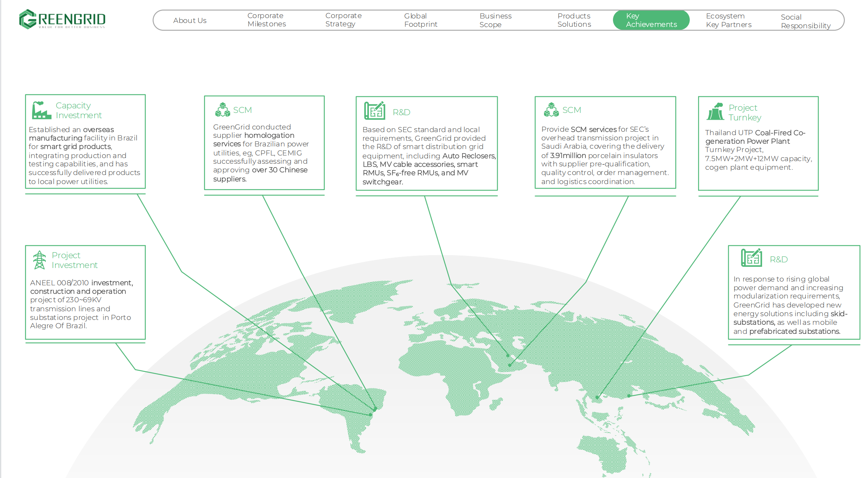Click the Capacity Investment factory icon

41,110
